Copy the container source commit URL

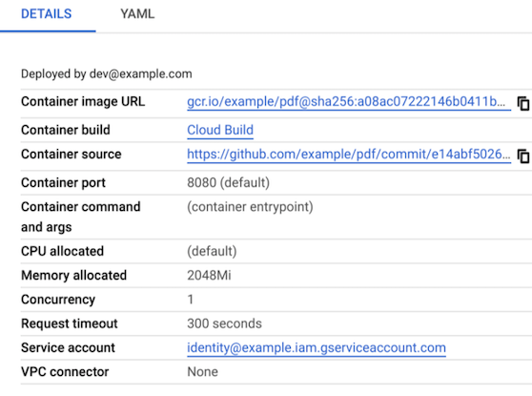522,156
